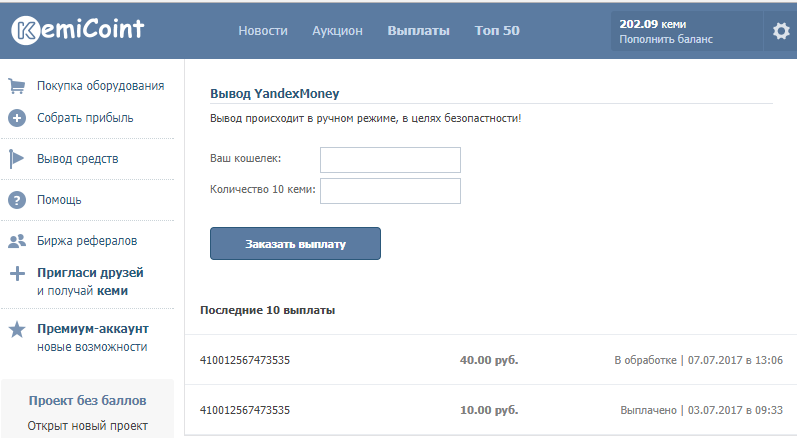Screen dimensions: 797x438
Task: Click the Количество 10 кеми input field
Action: [390, 191]
